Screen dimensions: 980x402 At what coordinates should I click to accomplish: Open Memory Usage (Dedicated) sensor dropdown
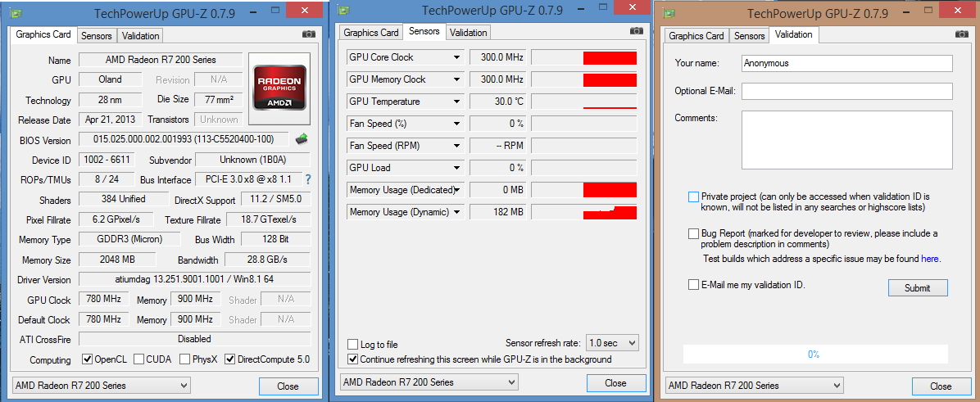(x=457, y=190)
